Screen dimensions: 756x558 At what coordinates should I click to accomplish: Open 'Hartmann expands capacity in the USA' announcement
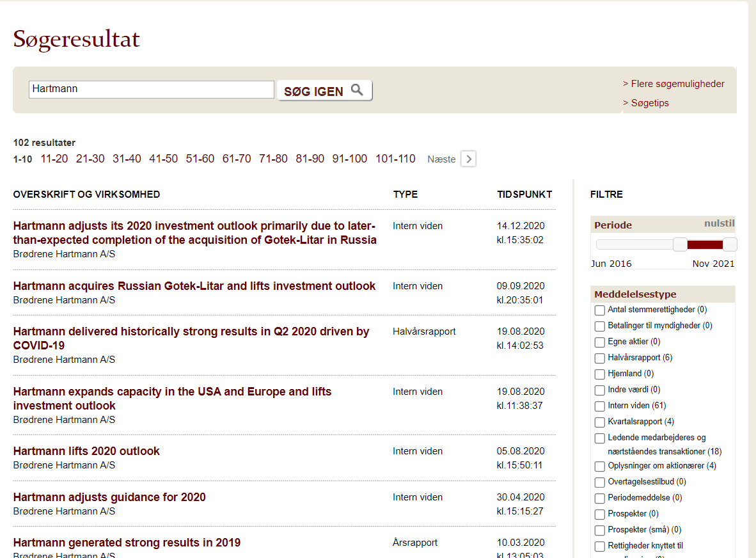[x=172, y=399]
